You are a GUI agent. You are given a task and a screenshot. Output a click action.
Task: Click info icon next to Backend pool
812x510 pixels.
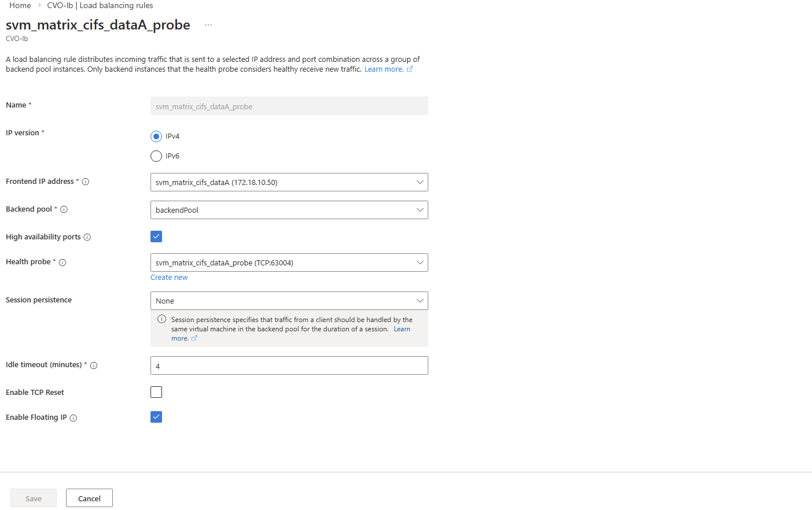tap(64, 209)
